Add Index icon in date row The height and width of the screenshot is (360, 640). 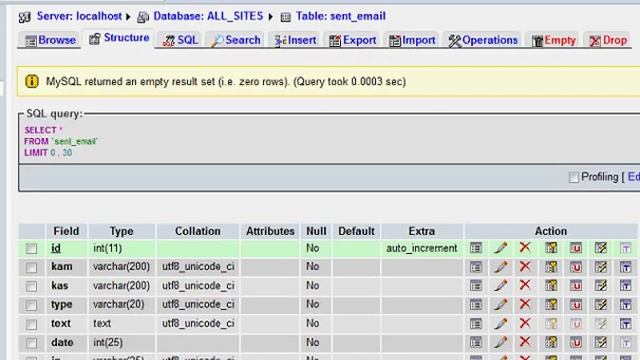(x=601, y=342)
